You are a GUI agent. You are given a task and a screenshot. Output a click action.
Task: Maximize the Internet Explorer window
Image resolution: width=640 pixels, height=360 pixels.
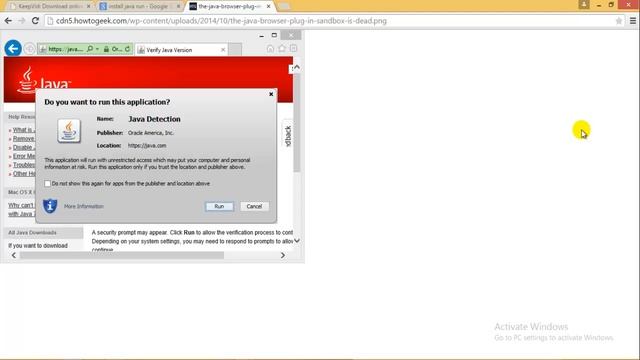pos(274,36)
